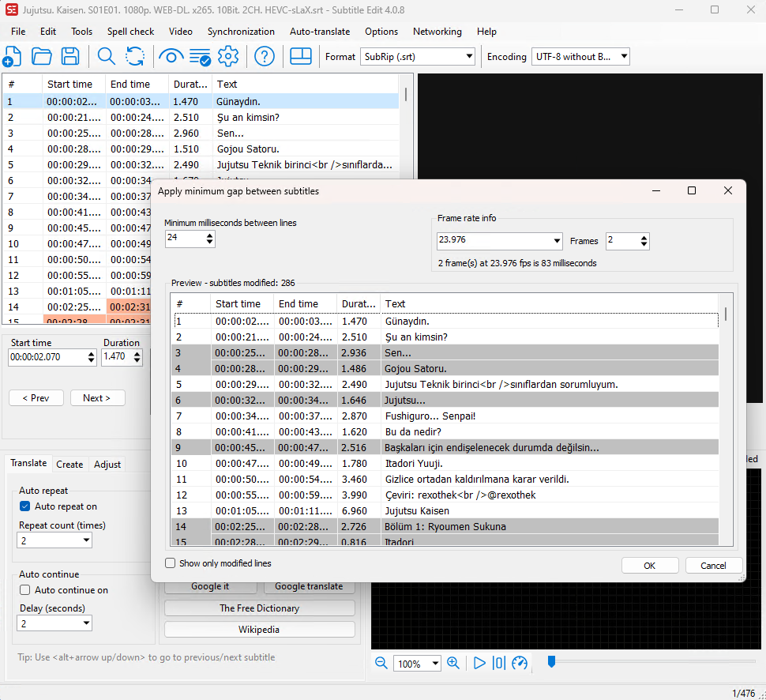Open a subtitle file via folder icon
Image resolution: width=766 pixels, height=700 pixels.
pos(42,57)
